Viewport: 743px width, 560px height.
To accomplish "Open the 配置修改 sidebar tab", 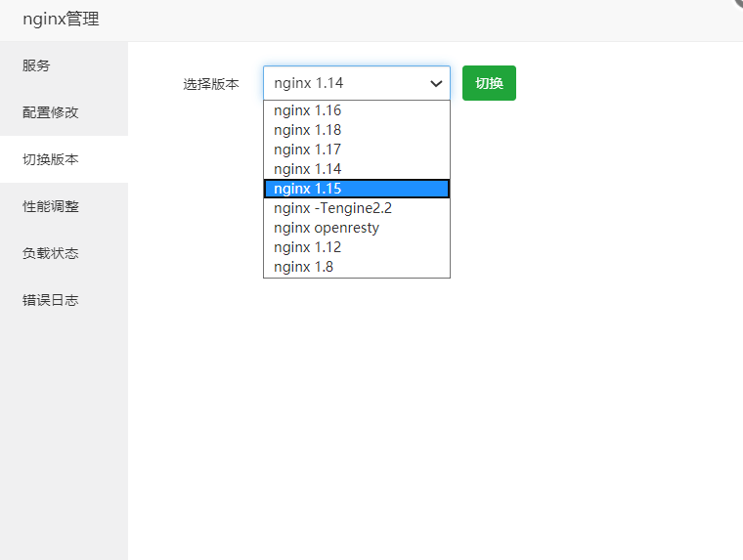I will tap(64, 112).
